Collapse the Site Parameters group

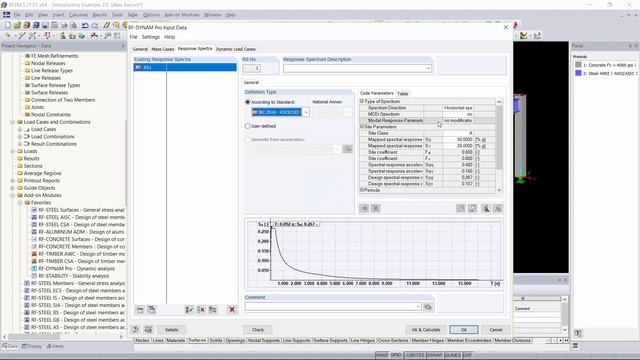362,127
